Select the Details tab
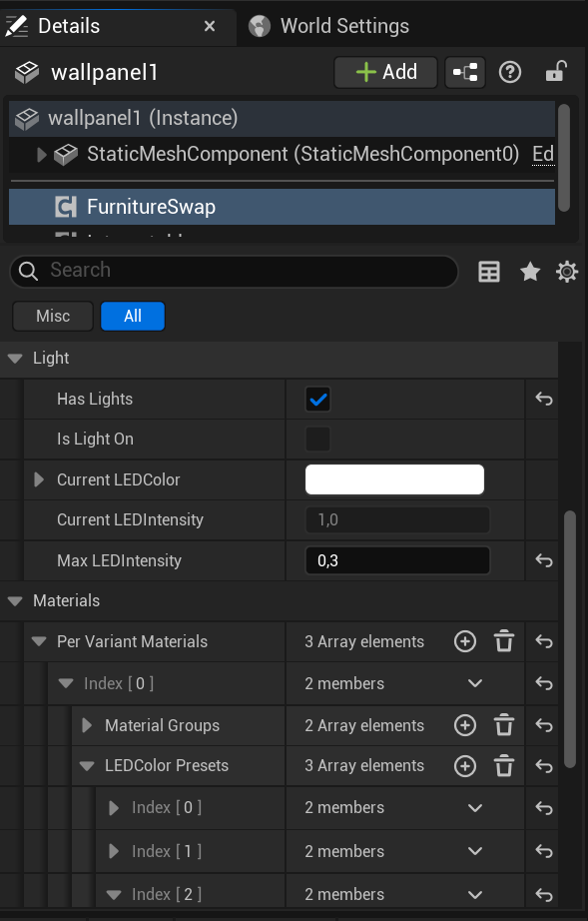 pyautogui.click(x=118, y=26)
